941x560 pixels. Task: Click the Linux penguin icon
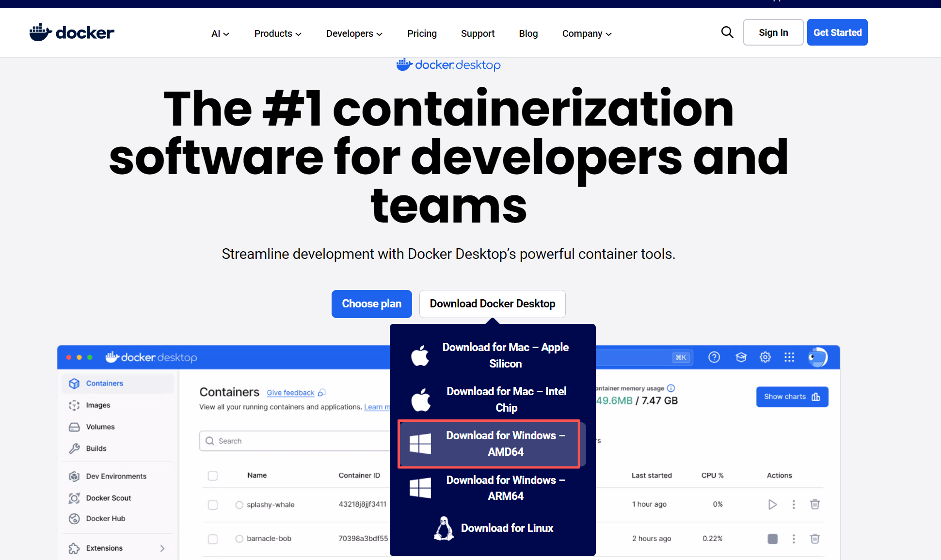pos(444,528)
